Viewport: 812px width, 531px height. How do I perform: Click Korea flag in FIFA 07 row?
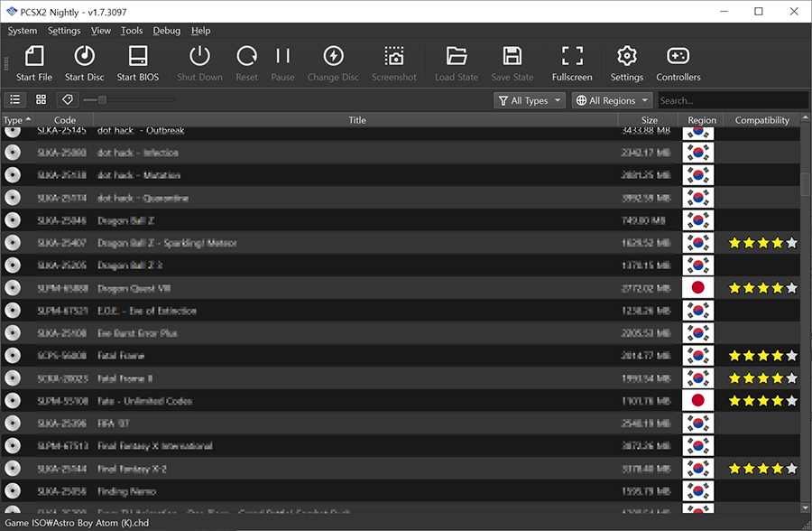click(x=698, y=424)
